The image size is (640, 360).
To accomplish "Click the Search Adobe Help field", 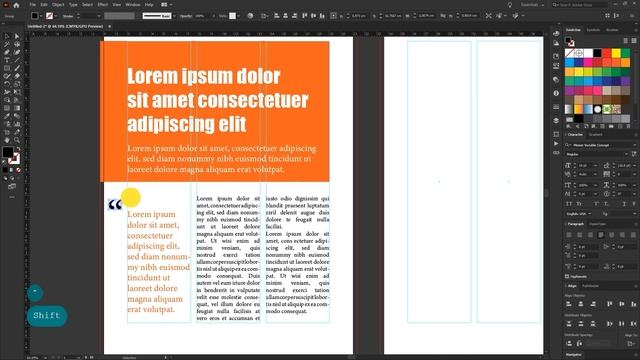I will click(x=581, y=5).
